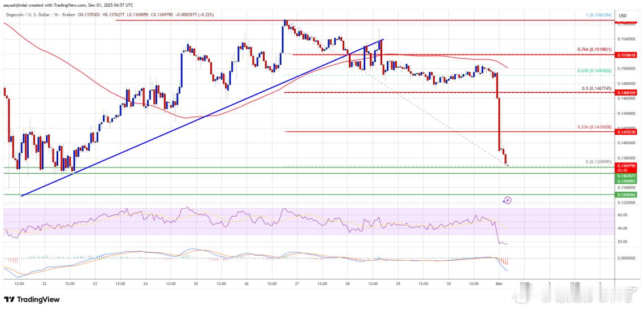Image resolution: width=644 pixels, height=310 pixels.
Task: Click the red 0.1468104 price tag
Action: click(x=626, y=93)
